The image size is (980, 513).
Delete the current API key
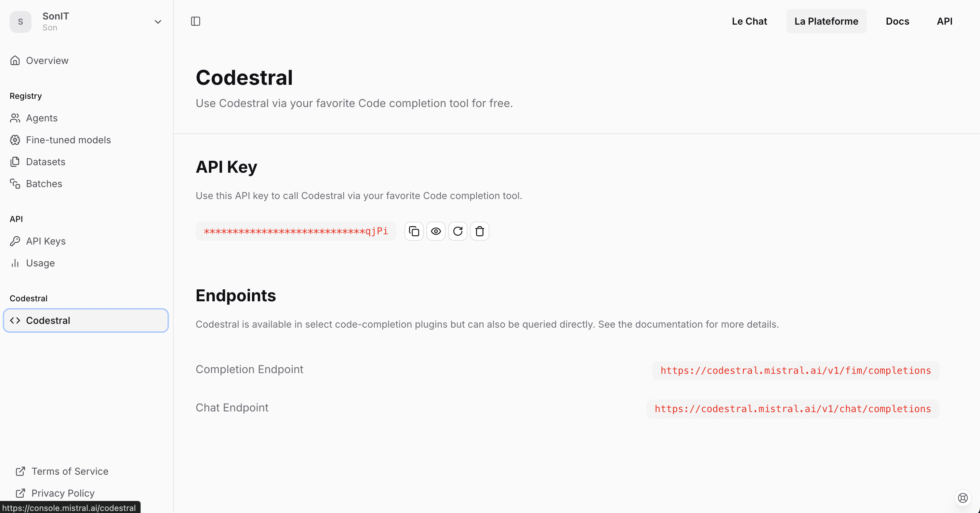tap(479, 231)
